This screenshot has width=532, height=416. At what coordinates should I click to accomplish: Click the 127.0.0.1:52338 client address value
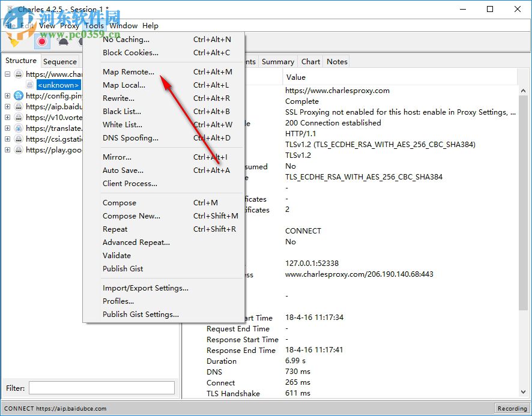(312, 264)
